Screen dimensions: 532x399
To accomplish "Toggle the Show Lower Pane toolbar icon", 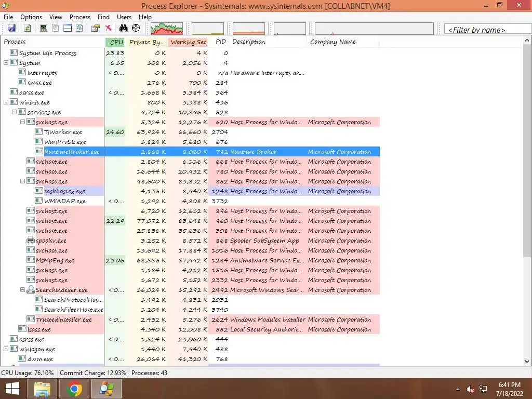I will click(68, 28).
